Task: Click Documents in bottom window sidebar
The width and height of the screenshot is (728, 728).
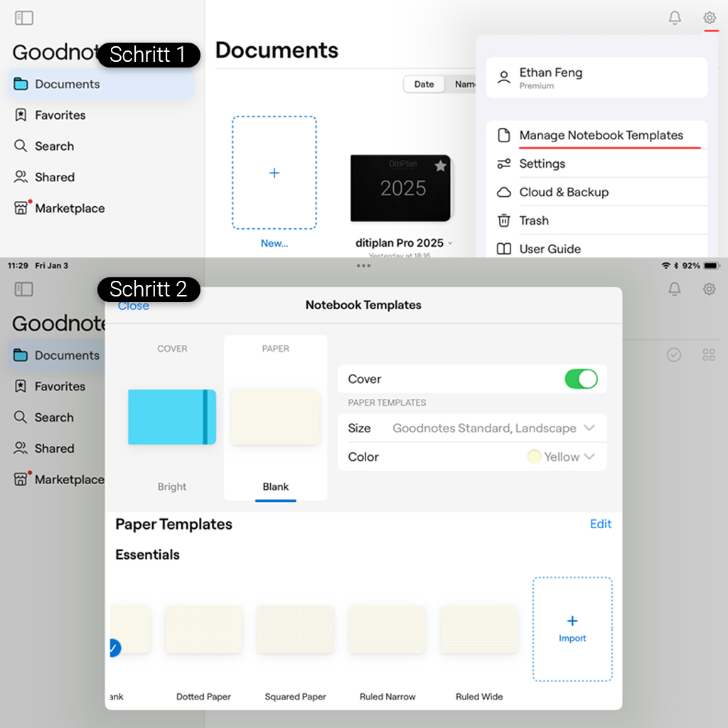Action: (x=57, y=355)
